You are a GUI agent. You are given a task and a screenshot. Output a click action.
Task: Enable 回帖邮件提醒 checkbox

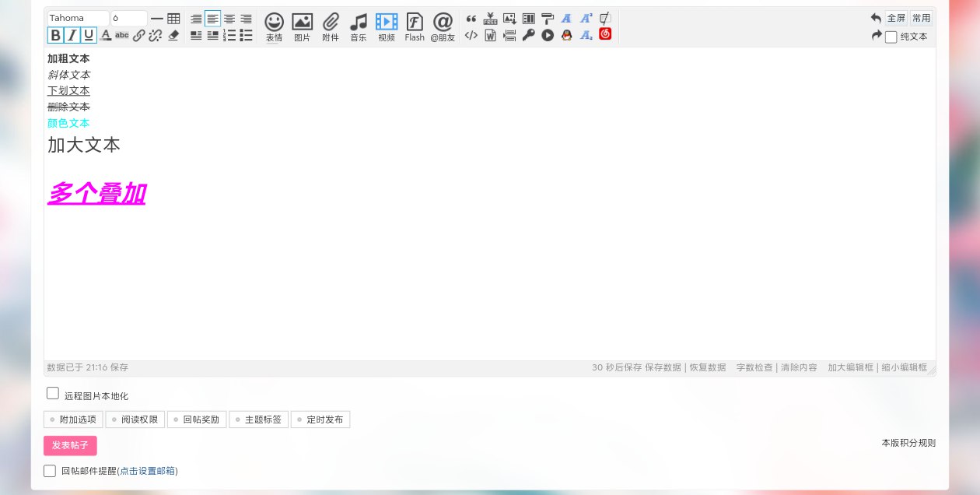coord(50,471)
